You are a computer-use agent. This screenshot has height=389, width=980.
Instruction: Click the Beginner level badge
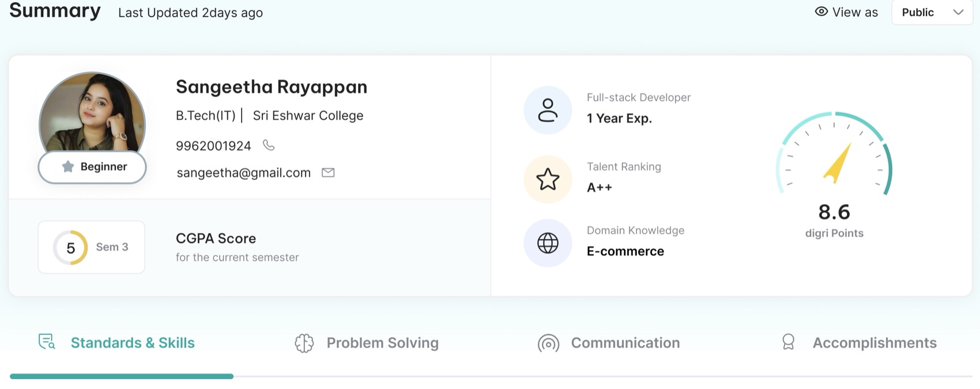point(92,167)
